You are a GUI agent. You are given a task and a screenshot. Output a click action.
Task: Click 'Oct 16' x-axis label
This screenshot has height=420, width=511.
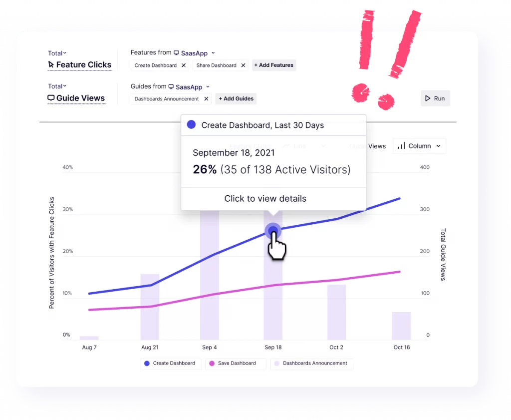pyautogui.click(x=402, y=347)
